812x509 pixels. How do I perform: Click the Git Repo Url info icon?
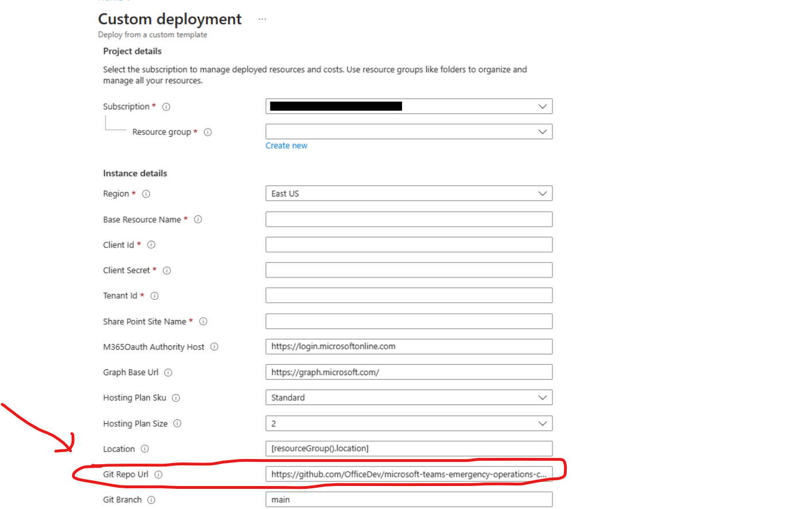[159, 474]
